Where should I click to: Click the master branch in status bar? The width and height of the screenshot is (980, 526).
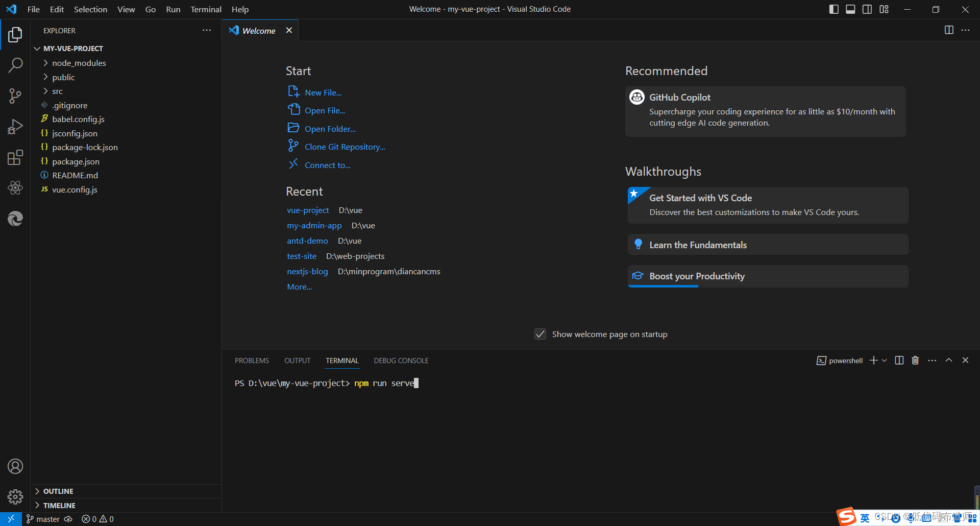pos(43,519)
